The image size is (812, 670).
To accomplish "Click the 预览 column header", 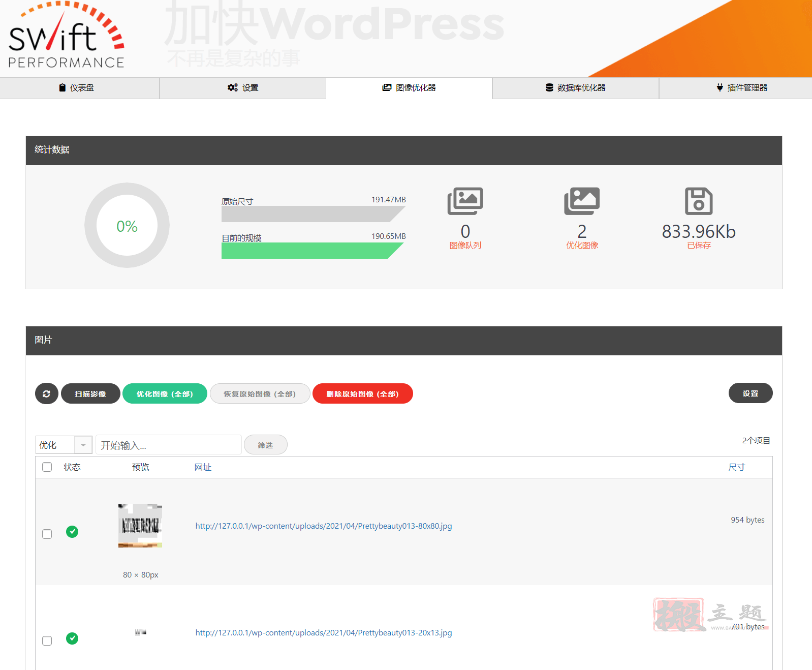I will pyautogui.click(x=141, y=467).
